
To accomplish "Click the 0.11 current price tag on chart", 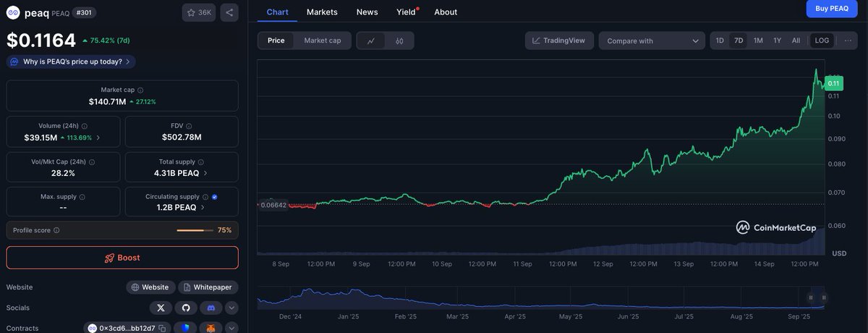I will (833, 84).
